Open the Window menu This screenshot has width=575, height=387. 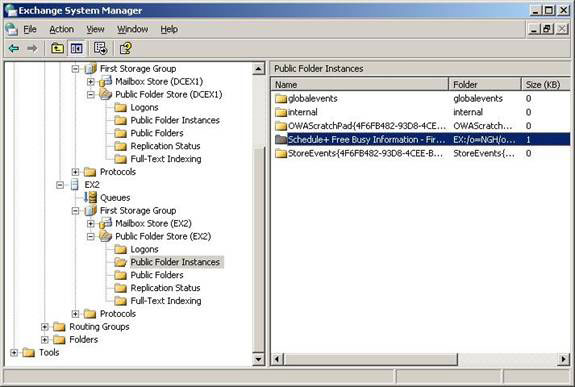132,29
